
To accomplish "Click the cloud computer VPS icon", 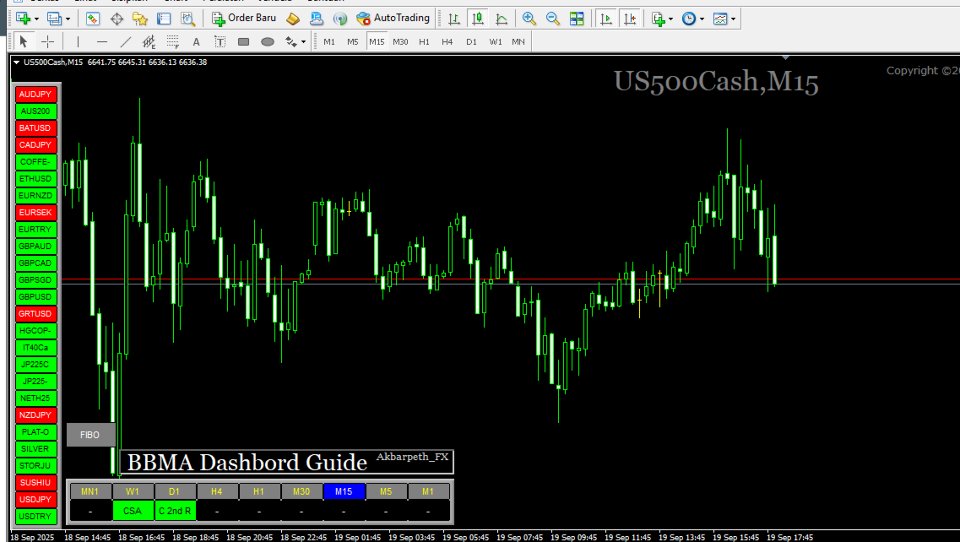I will pyautogui.click(x=317, y=18).
